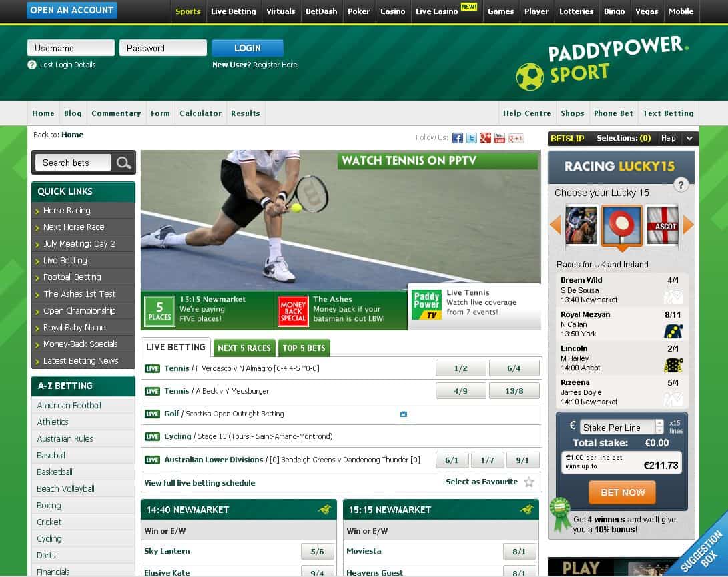
Task: Open the Register Here link
Action: [276, 65]
